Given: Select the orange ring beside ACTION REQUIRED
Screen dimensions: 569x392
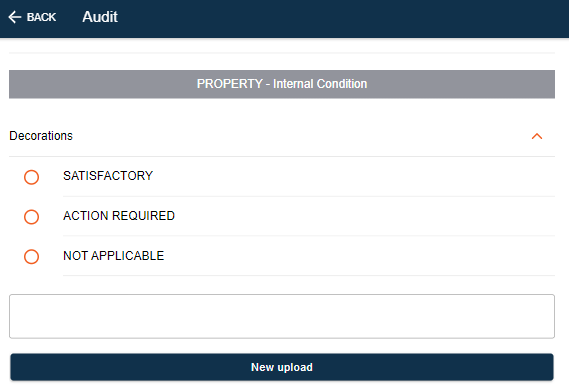Looking at the screenshot, I should pos(32,217).
